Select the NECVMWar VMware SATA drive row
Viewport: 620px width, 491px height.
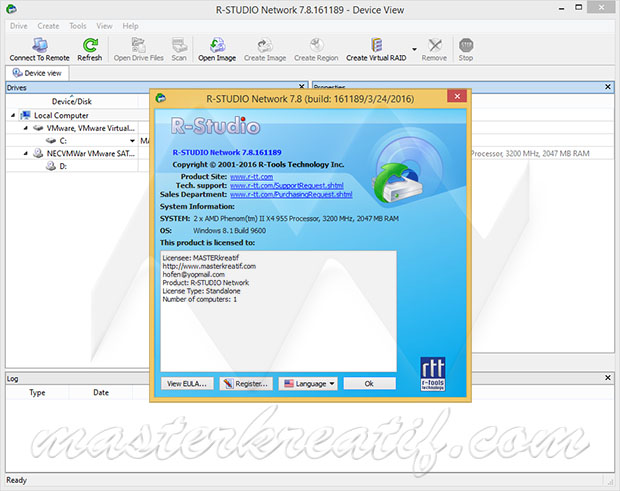[x=91, y=153]
